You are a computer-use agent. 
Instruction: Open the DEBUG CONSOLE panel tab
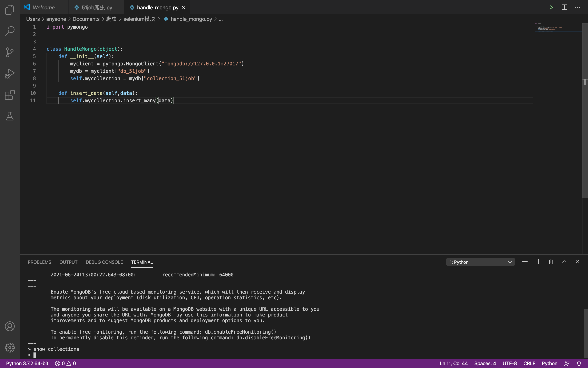[104, 262]
